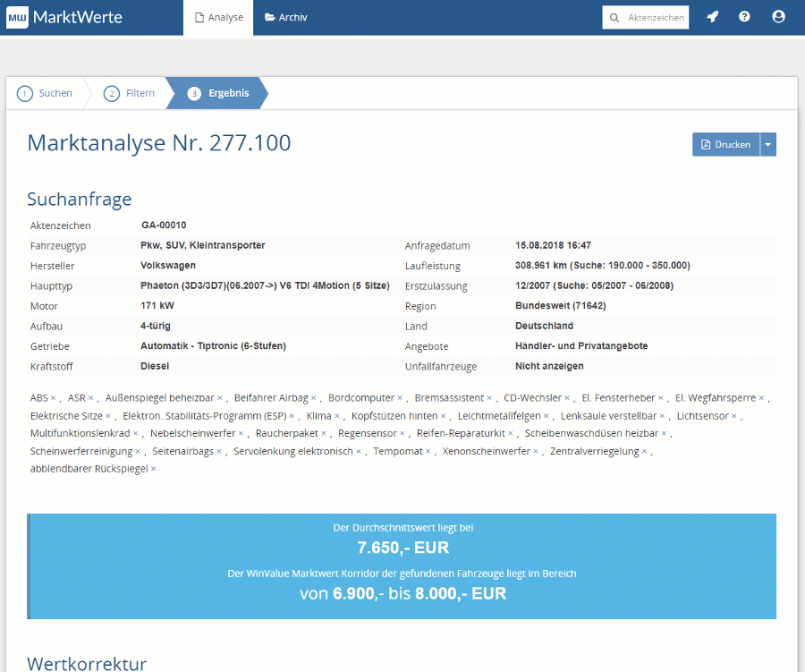Remove Elektrische Sitze tag

coord(108,416)
